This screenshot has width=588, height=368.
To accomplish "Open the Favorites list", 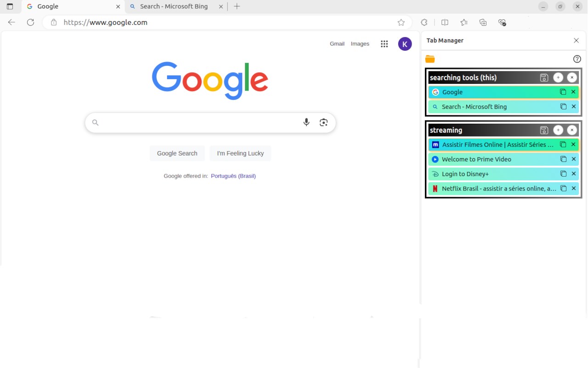I will pyautogui.click(x=464, y=22).
